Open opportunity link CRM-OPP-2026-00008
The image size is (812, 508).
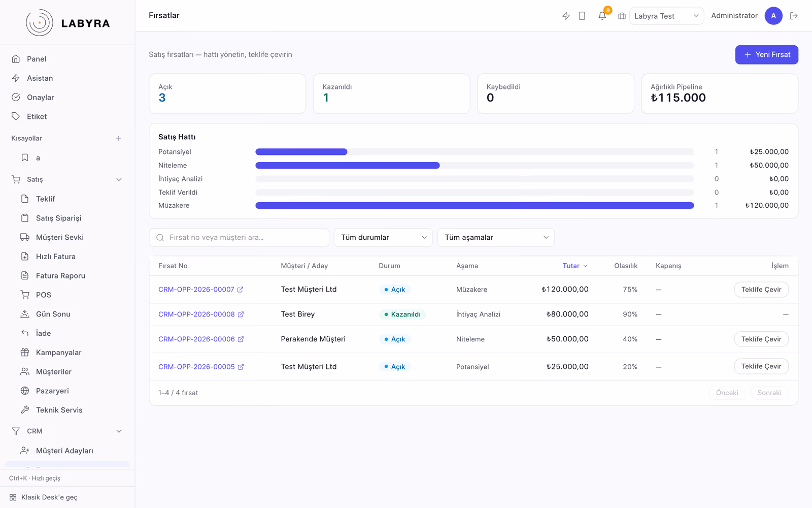pyautogui.click(x=196, y=314)
